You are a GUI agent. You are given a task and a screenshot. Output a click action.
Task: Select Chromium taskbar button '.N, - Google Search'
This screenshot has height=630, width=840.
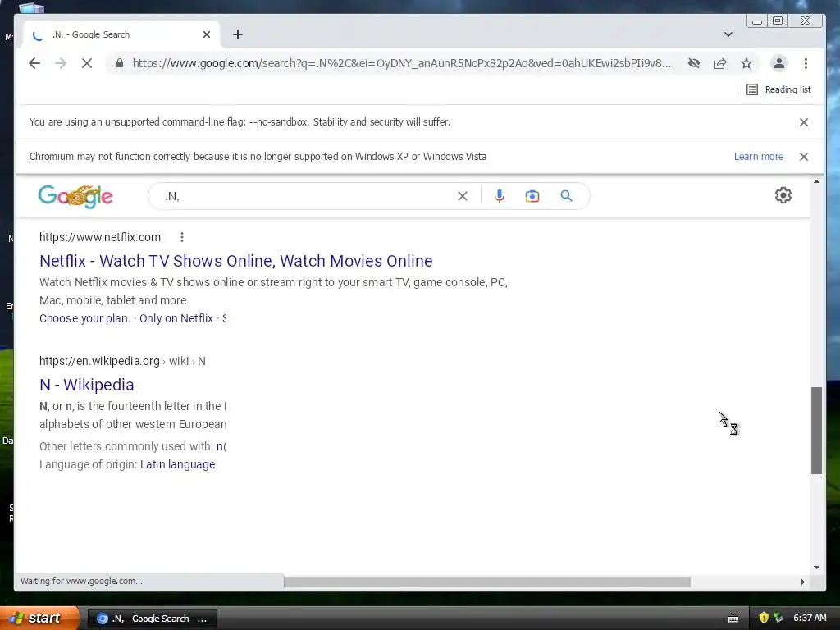(x=152, y=619)
